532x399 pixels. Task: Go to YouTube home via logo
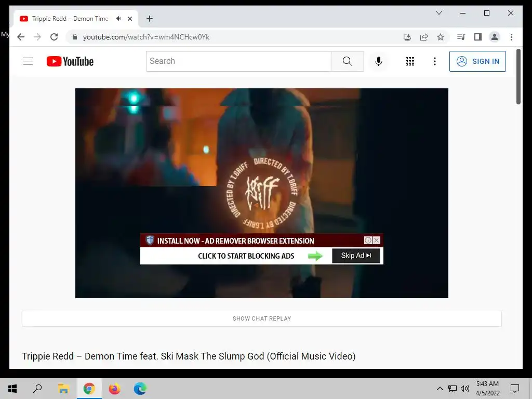click(x=70, y=61)
